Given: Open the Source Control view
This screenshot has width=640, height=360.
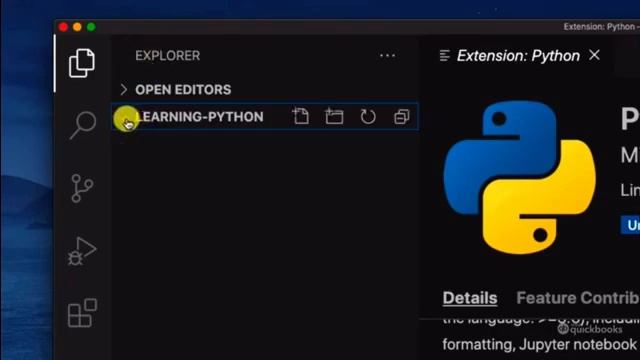Looking at the screenshot, I should 82,189.
